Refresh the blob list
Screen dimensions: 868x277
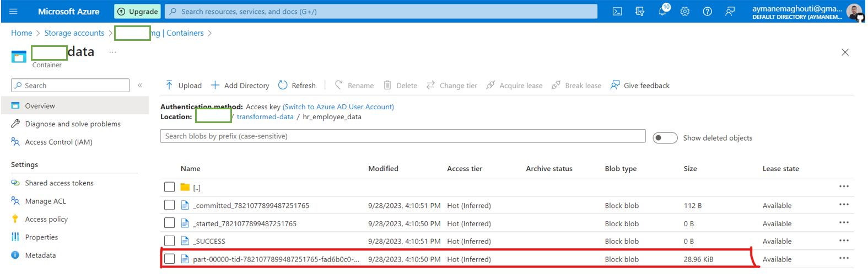(x=297, y=86)
